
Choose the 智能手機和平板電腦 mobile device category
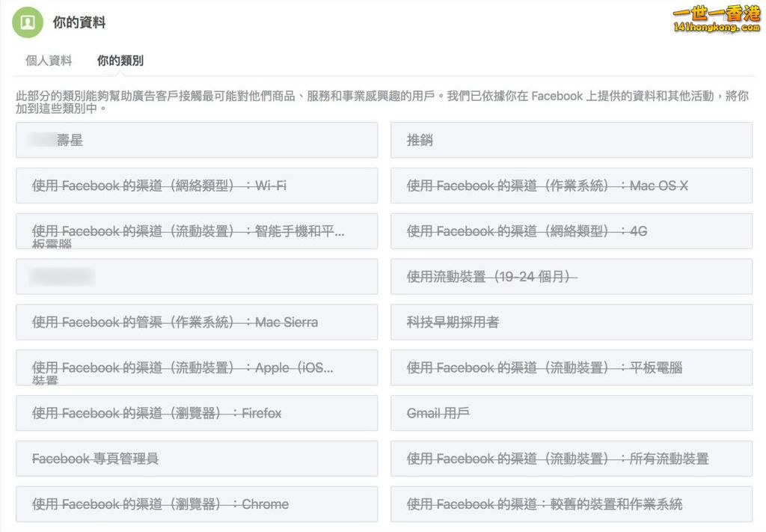197,231
